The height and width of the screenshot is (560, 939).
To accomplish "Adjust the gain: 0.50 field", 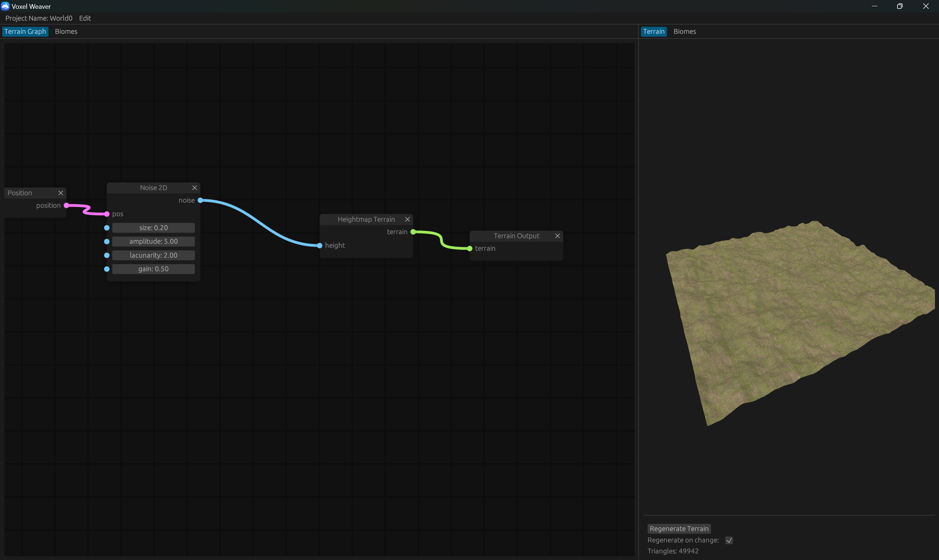I will pos(153,269).
